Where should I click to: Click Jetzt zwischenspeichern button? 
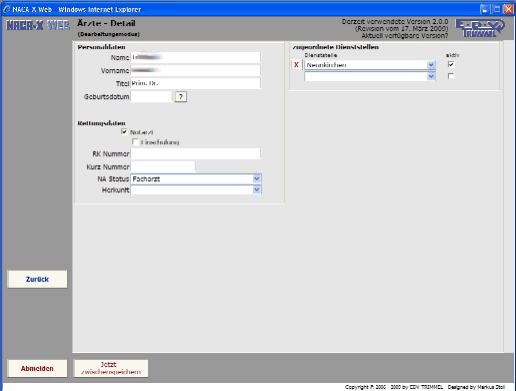111,368
